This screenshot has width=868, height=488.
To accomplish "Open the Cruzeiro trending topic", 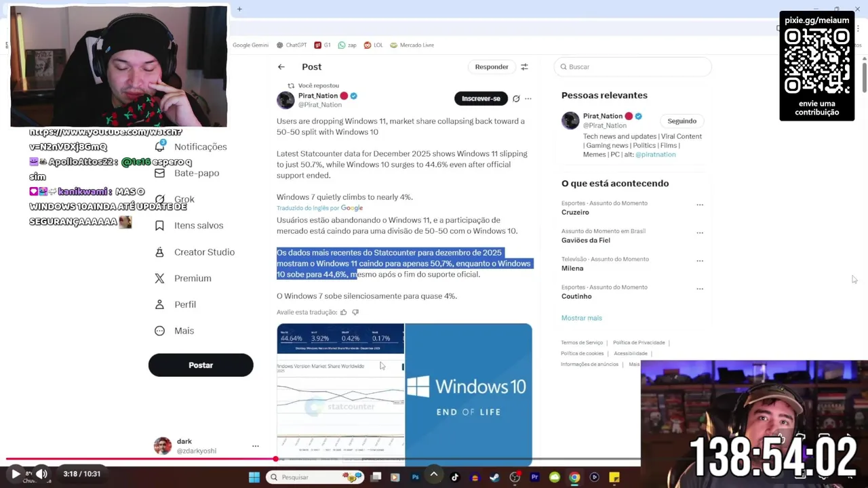I will pyautogui.click(x=575, y=212).
